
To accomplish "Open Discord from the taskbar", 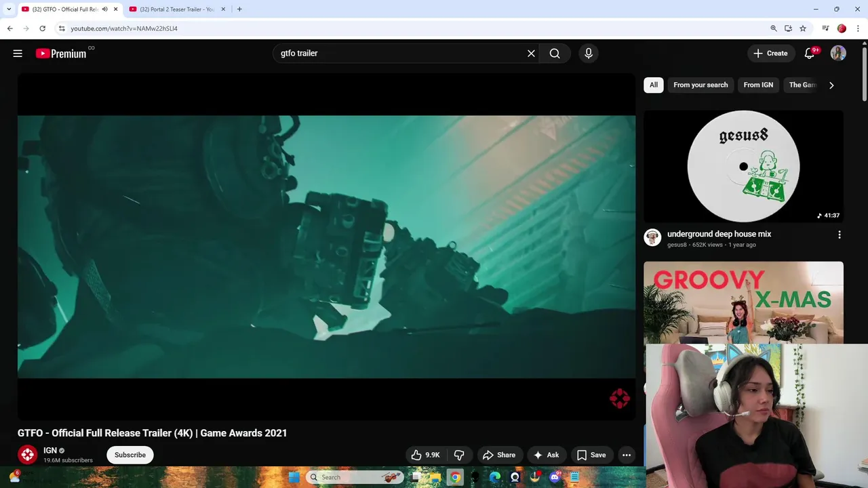I will [555, 477].
